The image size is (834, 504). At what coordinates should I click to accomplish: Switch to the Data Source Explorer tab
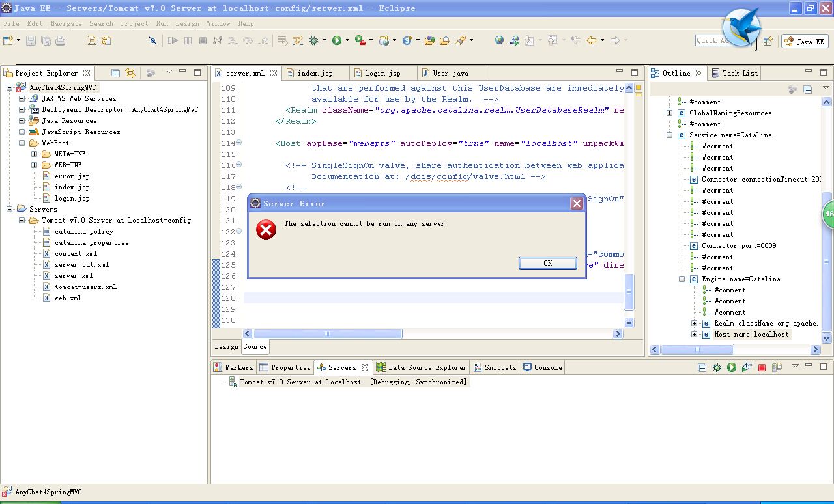422,367
